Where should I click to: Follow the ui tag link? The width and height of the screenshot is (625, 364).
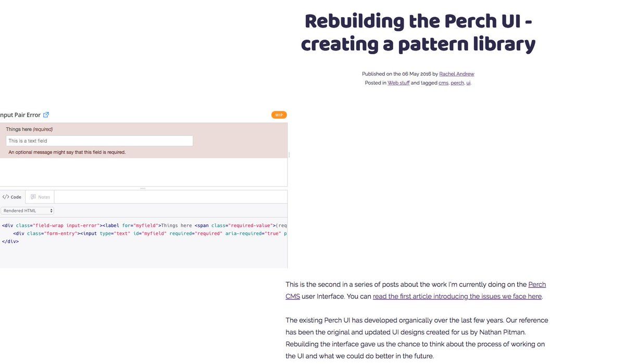pos(468,83)
